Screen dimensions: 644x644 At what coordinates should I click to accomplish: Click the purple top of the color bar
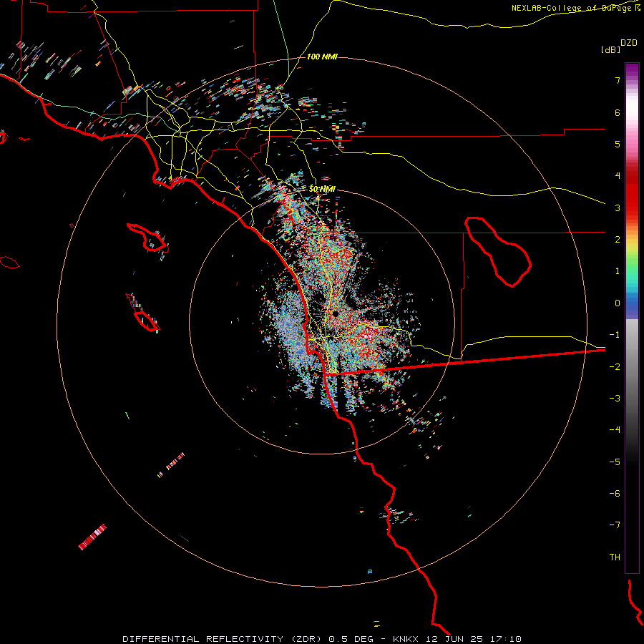point(632,70)
